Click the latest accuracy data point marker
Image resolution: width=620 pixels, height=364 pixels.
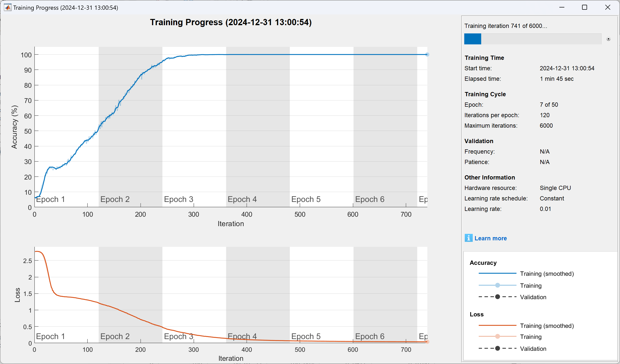[x=427, y=55]
